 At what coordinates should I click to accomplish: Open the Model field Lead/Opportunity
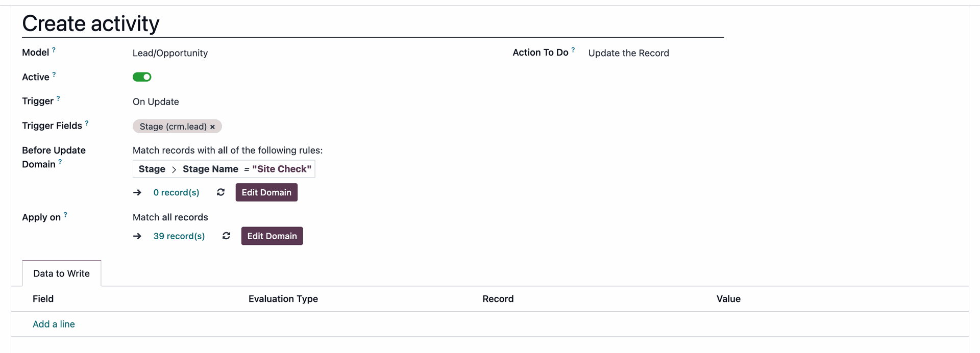point(170,53)
